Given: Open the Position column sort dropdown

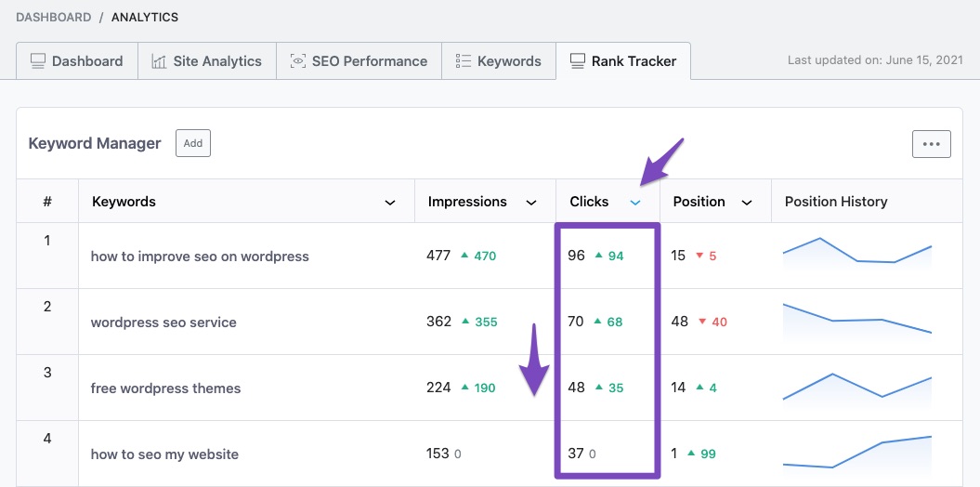Looking at the screenshot, I should pos(747,203).
